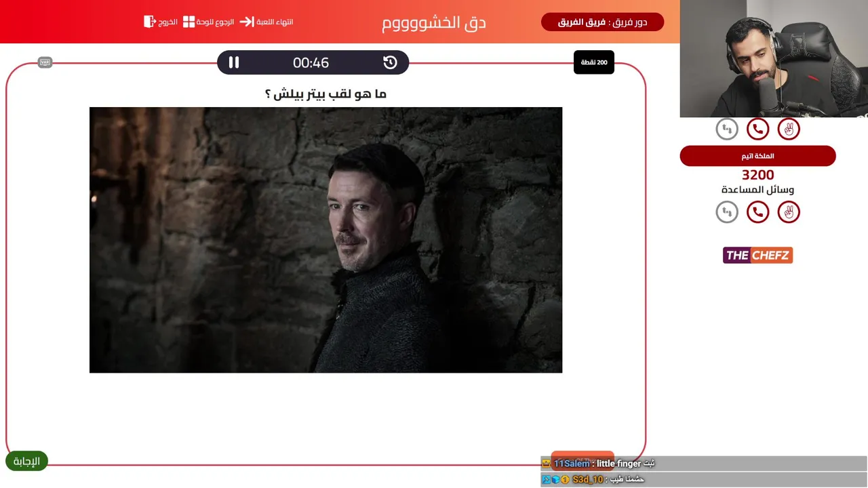Viewport: 868px width, 488px height.
Task: Click the وسائل المساعدة label
Action: point(757,190)
